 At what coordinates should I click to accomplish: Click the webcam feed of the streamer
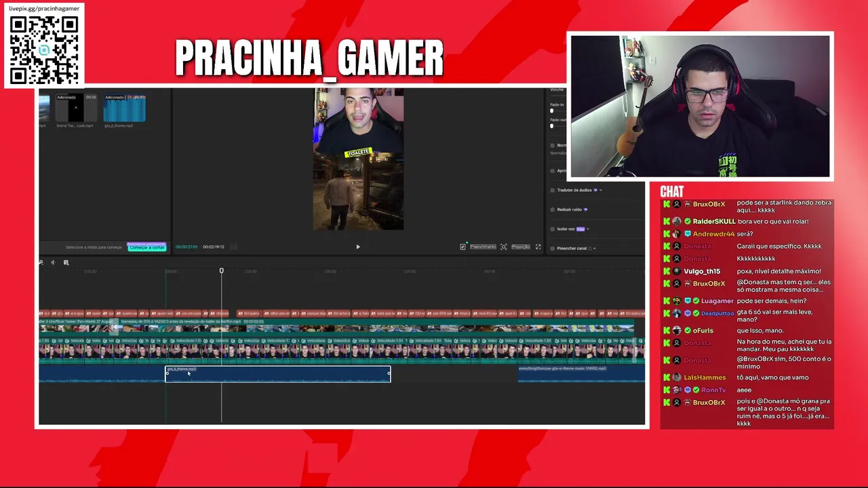click(700, 106)
